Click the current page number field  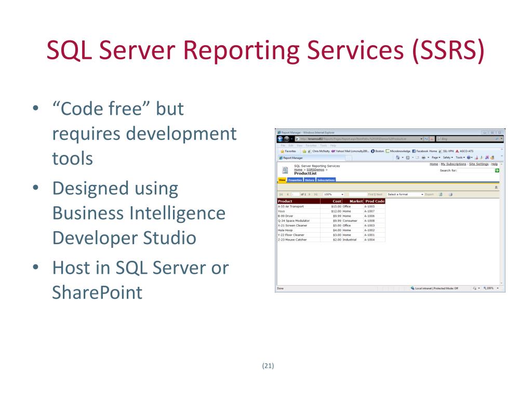point(295,194)
